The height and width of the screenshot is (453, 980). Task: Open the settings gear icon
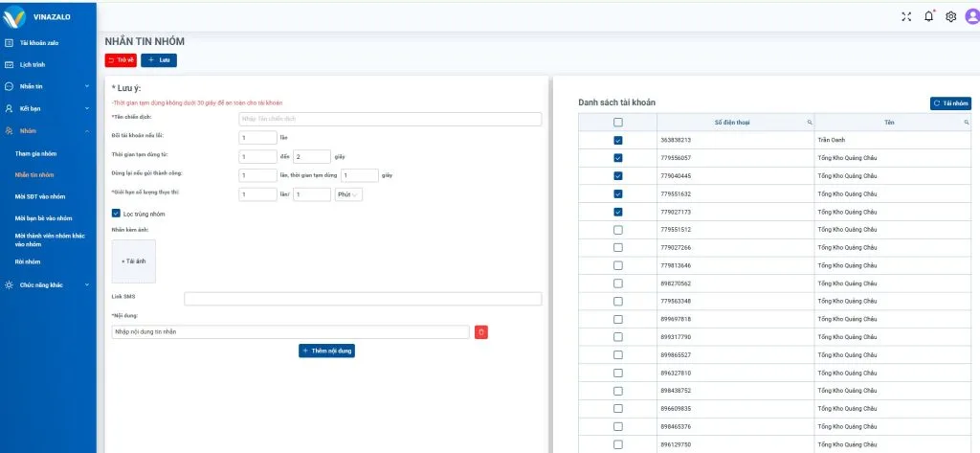click(x=951, y=16)
